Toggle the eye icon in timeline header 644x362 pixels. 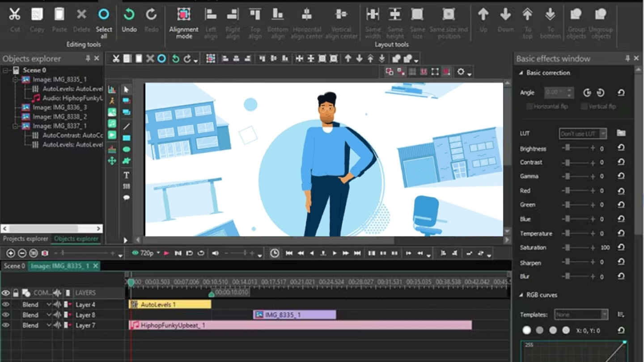click(x=5, y=293)
